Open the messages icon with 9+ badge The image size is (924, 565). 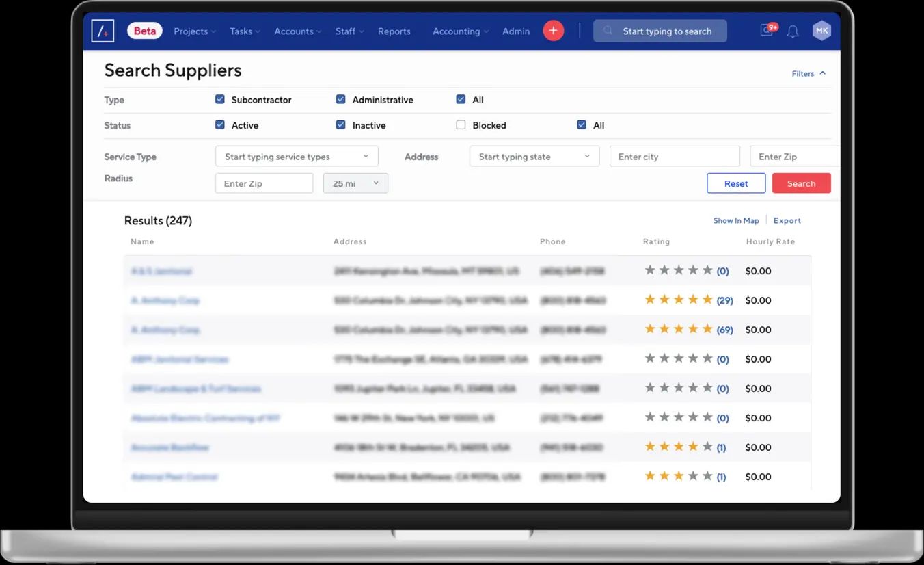(767, 31)
